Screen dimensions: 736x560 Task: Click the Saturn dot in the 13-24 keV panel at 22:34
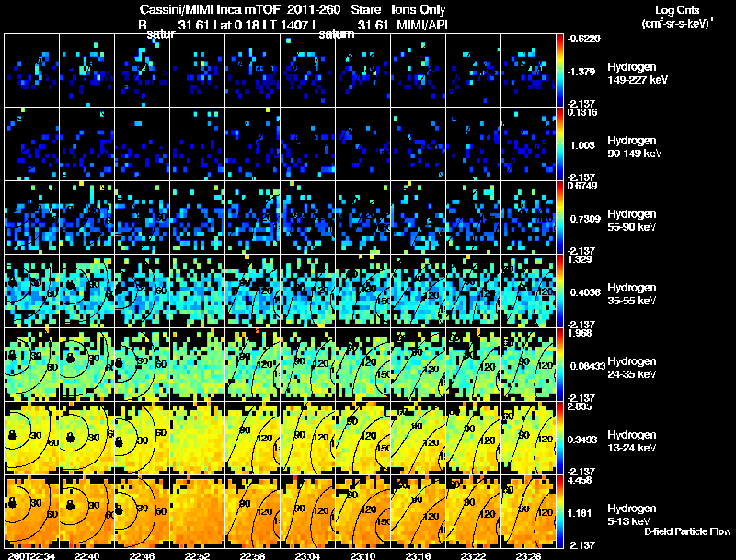click(13, 435)
